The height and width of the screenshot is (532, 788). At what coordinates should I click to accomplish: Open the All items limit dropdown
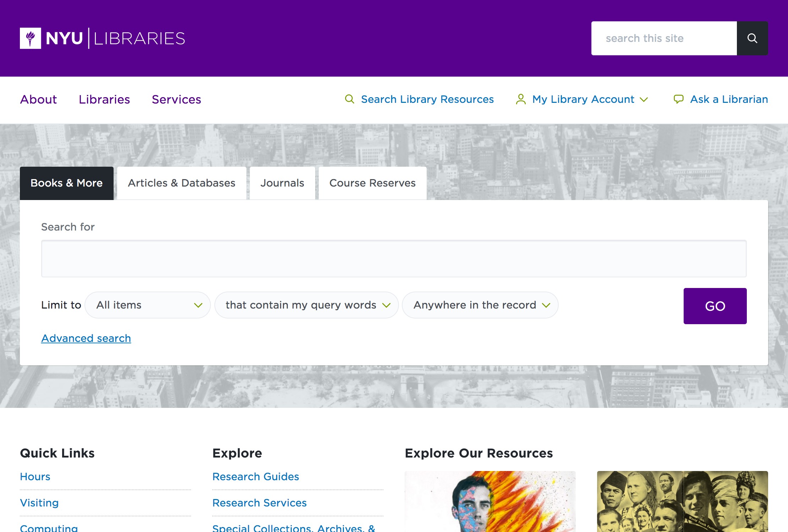(148, 305)
